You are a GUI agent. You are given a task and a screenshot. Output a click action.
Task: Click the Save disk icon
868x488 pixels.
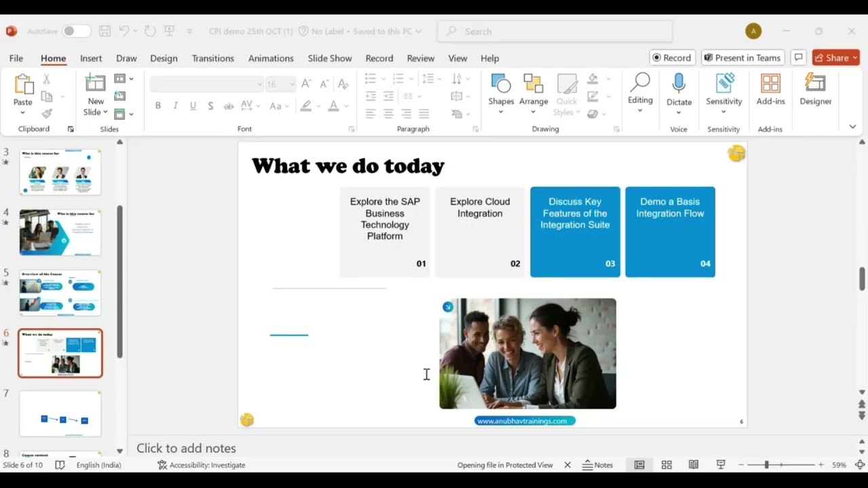coord(104,31)
